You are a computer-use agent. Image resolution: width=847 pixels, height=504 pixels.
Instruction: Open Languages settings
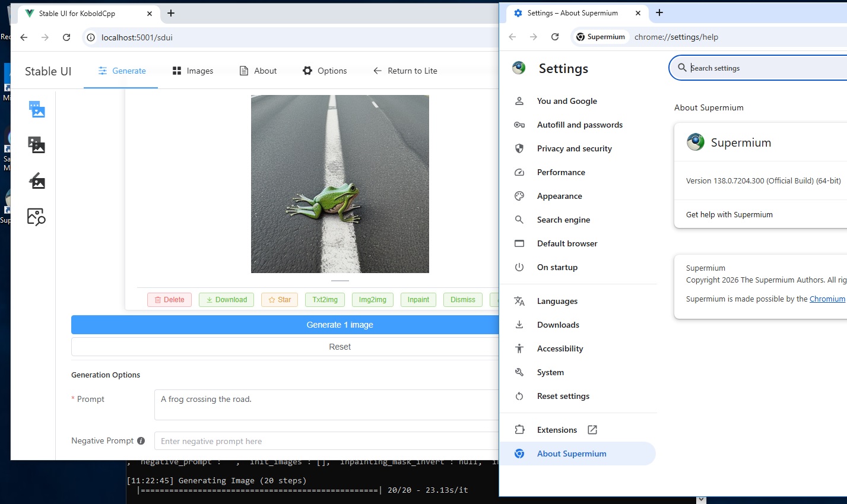pyautogui.click(x=557, y=301)
